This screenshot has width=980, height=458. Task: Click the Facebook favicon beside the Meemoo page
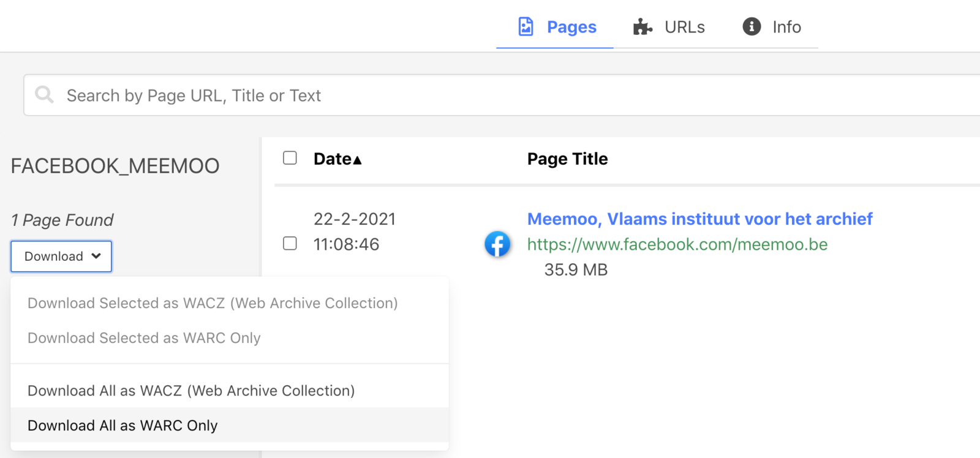click(x=497, y=244)
